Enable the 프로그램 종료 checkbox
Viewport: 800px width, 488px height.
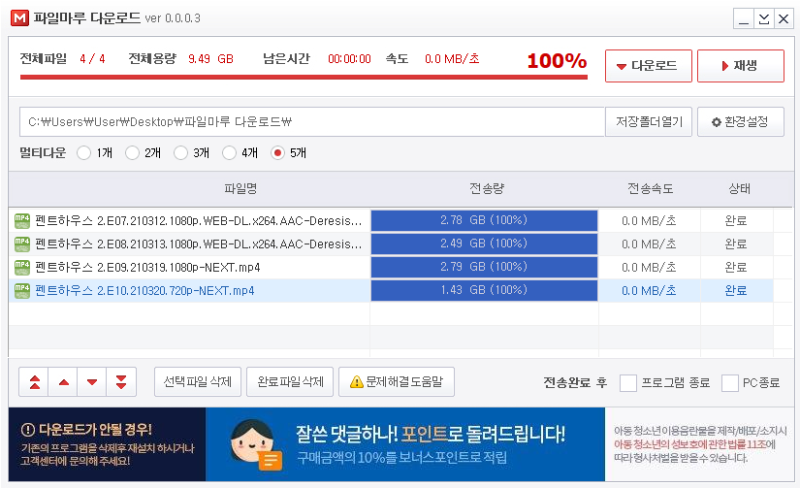click(628, 382)
